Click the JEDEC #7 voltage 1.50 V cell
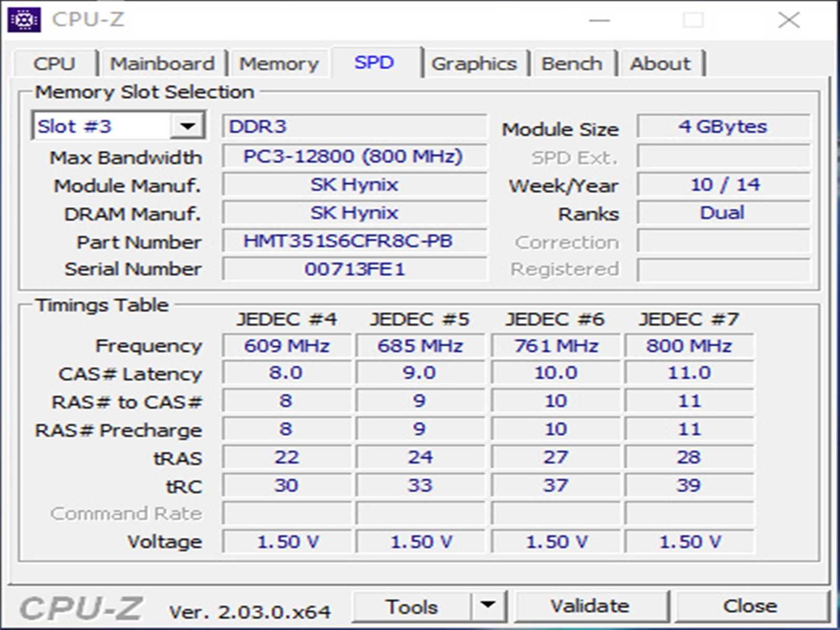 (x=689, y=541)
